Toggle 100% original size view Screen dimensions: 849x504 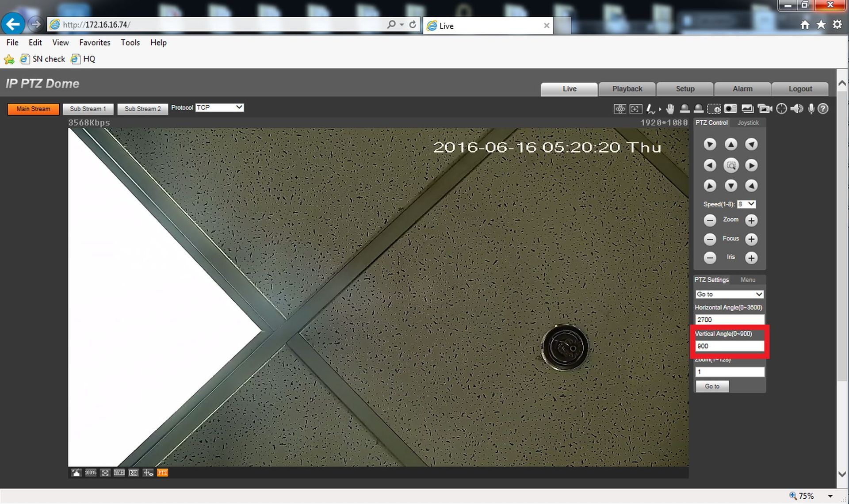coord(90,473)
